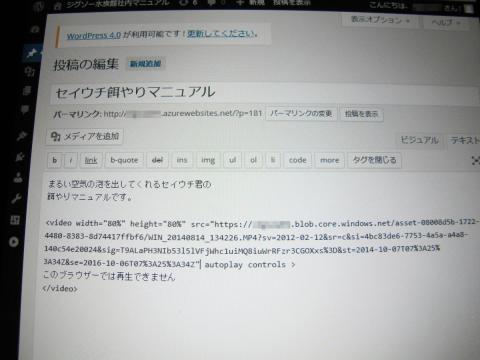Toggle distraction-free fullscreen editor icon
The image size is (480, 360).
click(475, 161)
